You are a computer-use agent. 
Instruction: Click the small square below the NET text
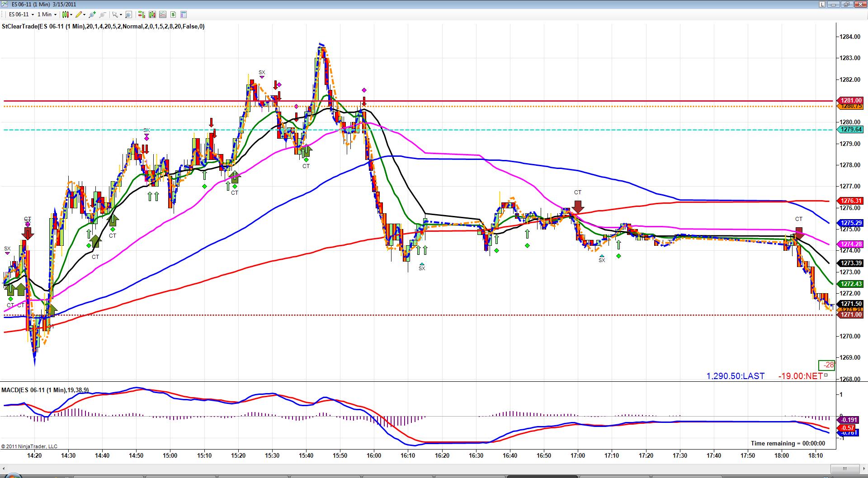coord(826,375)
